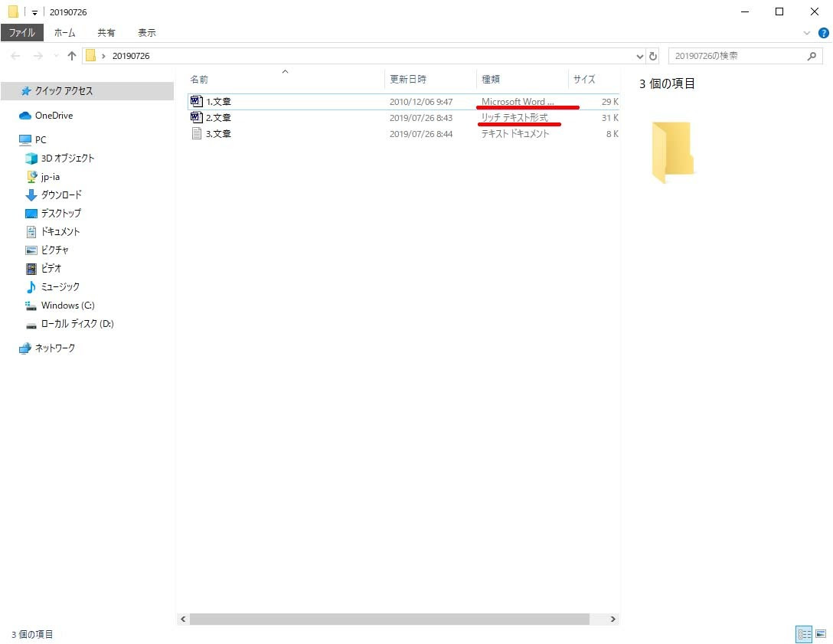
Task: Open the 表示 ribbon tab
Action: (147, 33)
